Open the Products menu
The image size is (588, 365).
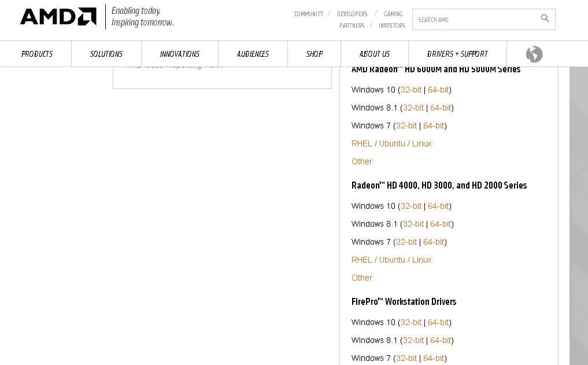[37, 54]
